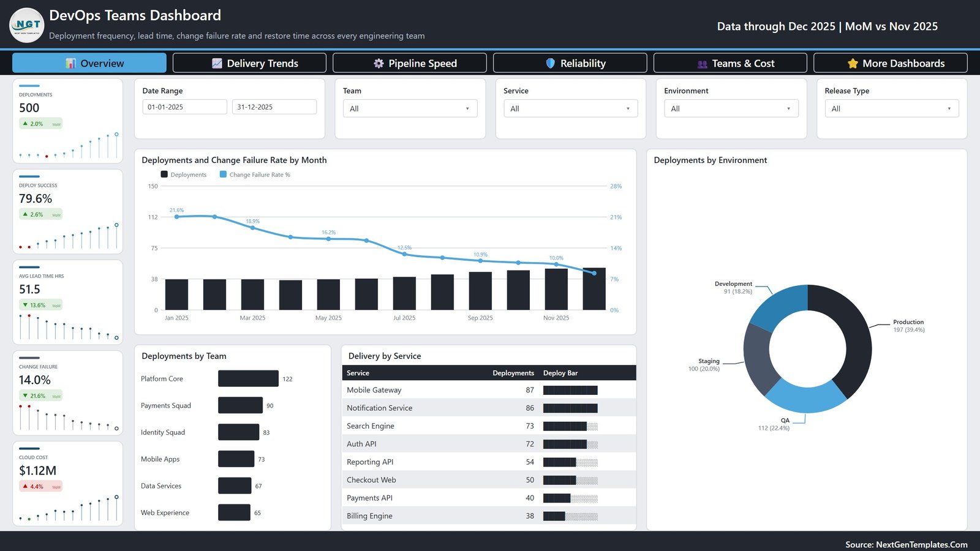980x551 pixels.
Task: Toggle the Change Failure Rate % legend swatch
Action: click(x=223, y=174)
